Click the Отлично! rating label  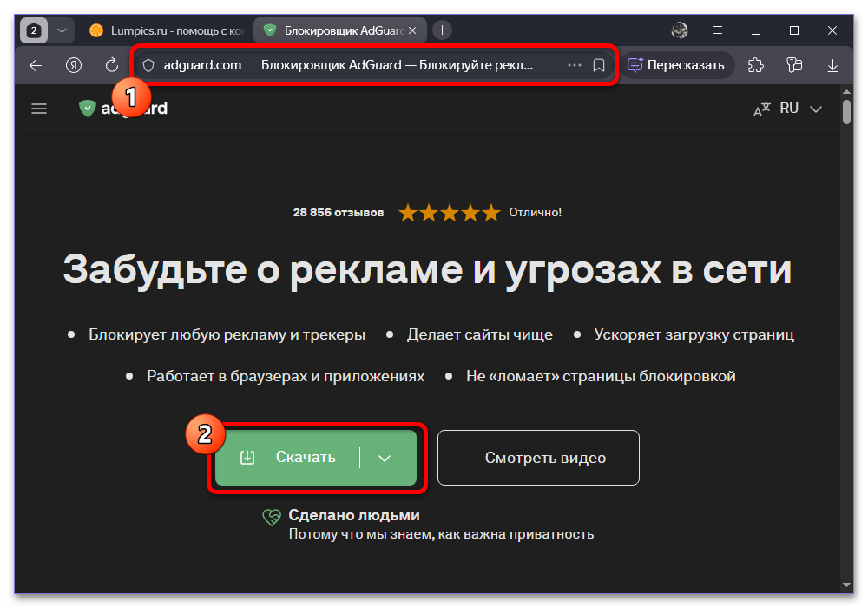536,213
